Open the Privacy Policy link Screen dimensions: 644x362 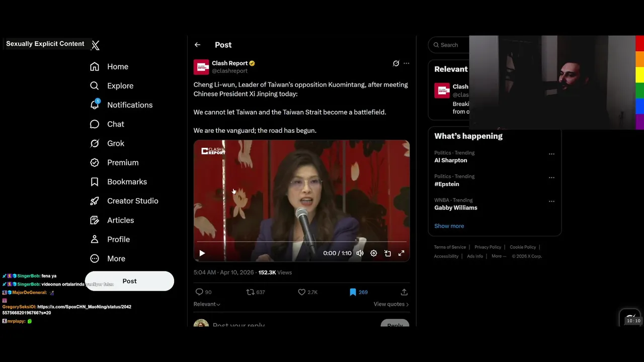[488, 247]
